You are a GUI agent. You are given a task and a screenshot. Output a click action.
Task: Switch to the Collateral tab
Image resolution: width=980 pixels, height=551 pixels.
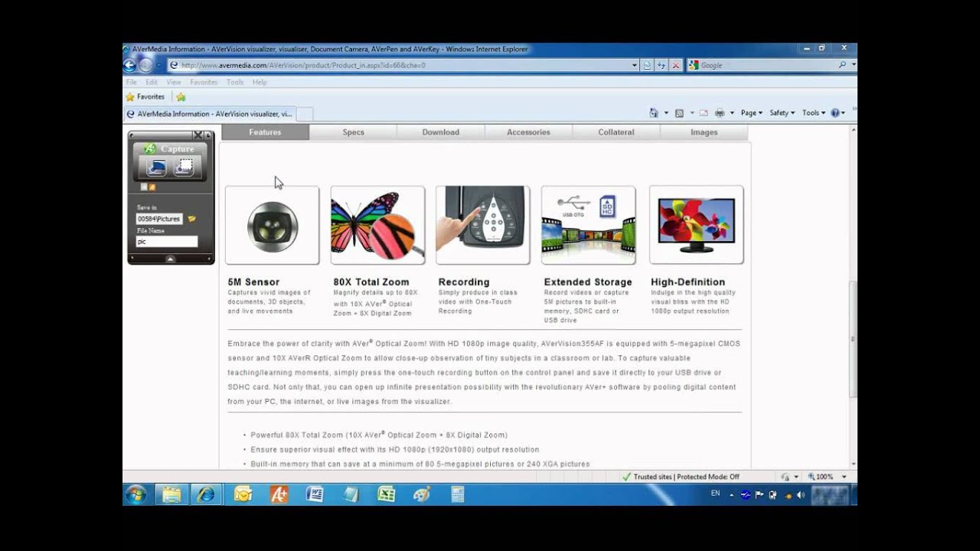tap(616, 132)
